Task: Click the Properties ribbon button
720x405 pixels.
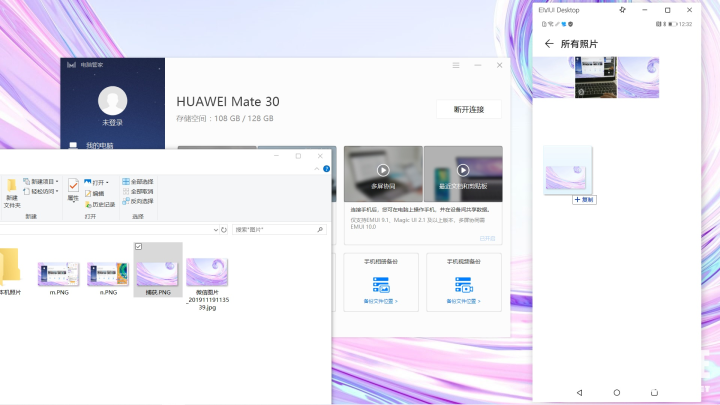Action: coord(73,191)
